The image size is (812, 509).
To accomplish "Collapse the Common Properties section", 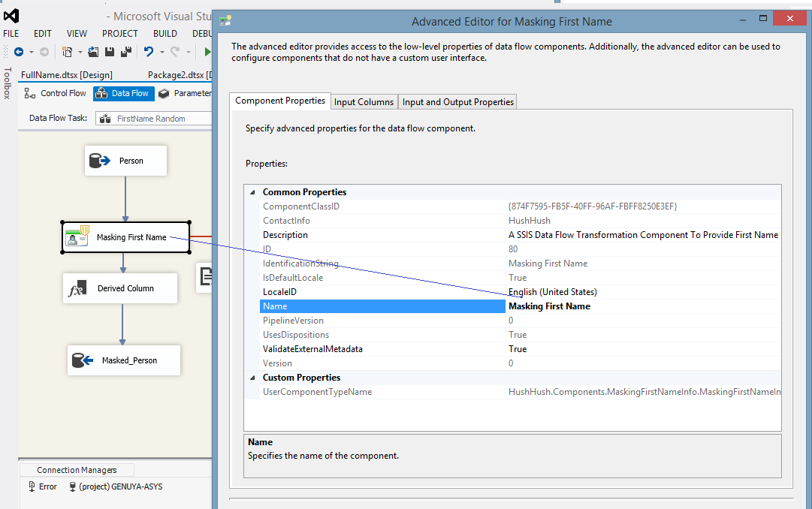I will point(252,192).
